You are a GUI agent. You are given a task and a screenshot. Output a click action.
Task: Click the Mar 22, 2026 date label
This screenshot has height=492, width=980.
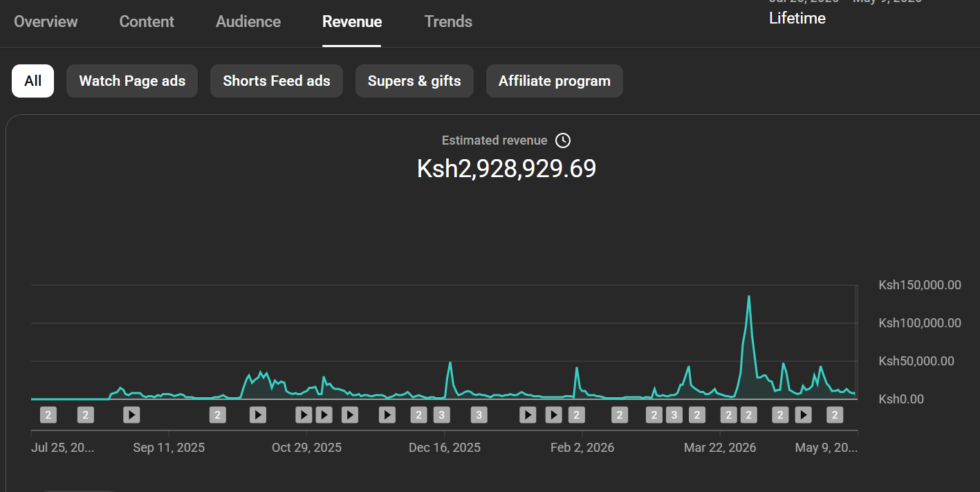tap(720, 448)
